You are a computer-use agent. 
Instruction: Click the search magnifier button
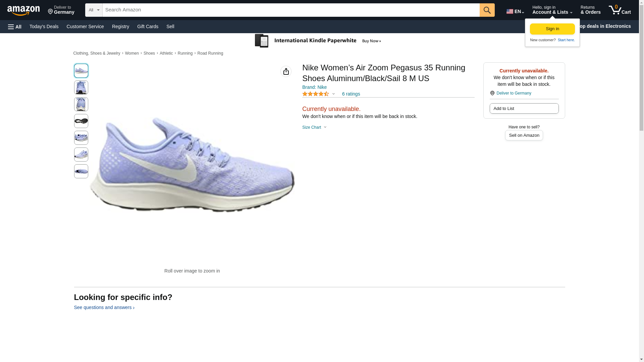point(487,10)
